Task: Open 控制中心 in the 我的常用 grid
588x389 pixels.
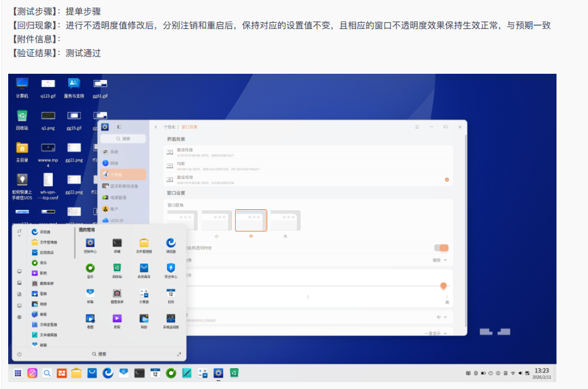Action: coord(90,245)
